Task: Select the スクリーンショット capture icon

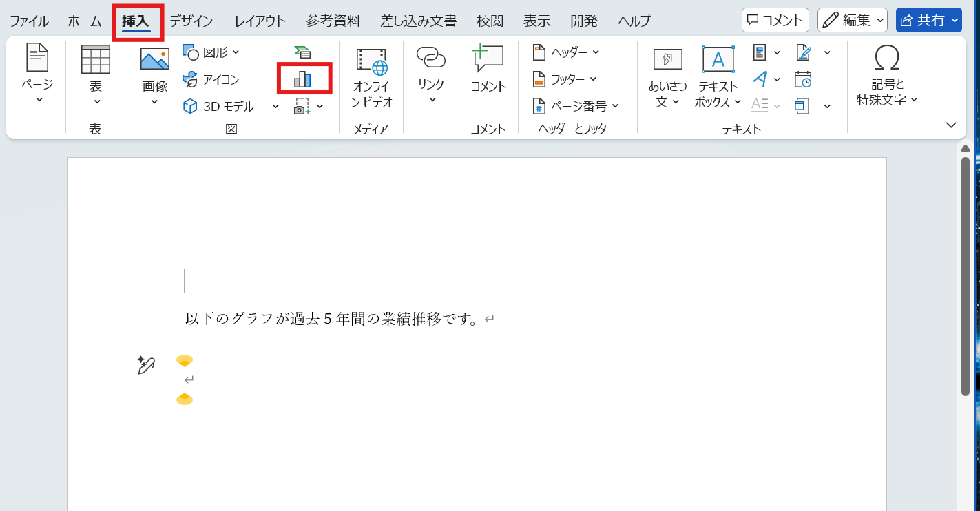Action: point(303,105)
